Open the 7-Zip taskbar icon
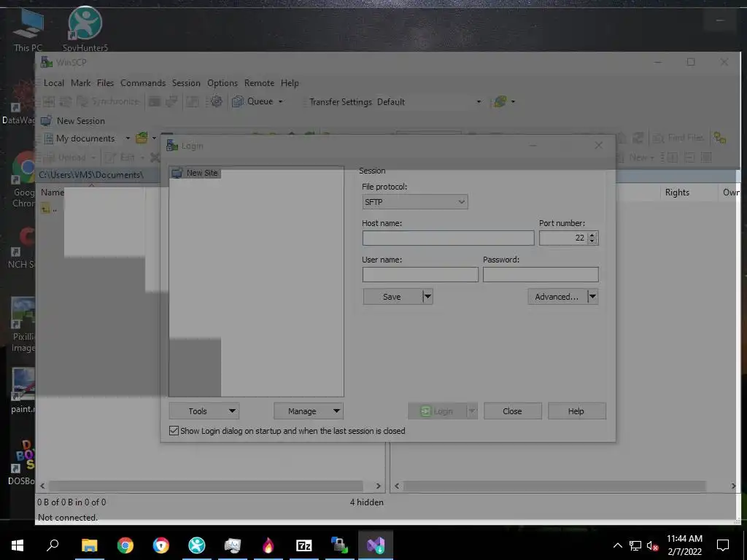Viewport: 747px width, 560px height. point(304,545)
